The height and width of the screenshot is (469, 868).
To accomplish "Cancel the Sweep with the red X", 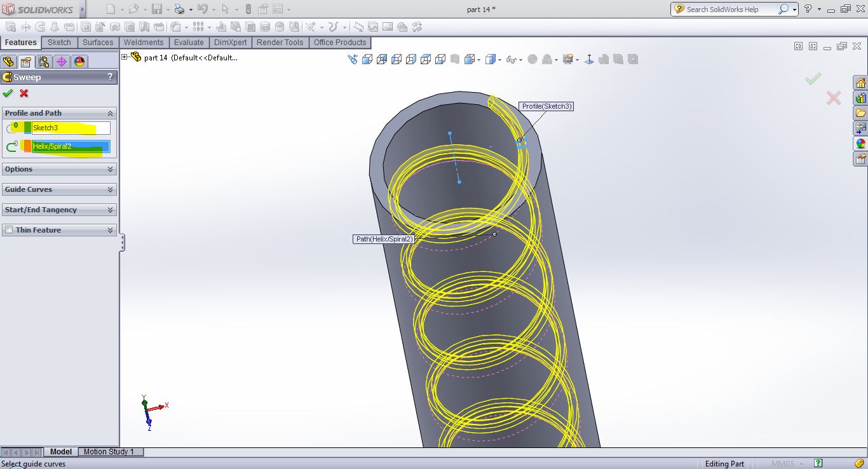I will [24, 93].
